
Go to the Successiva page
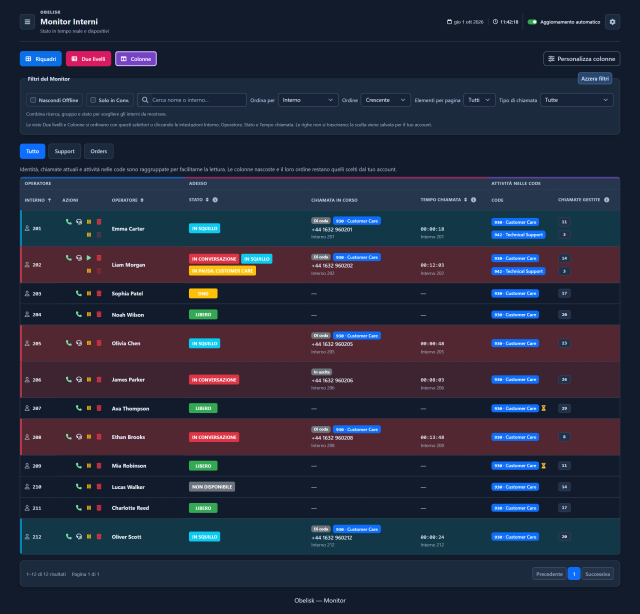tap(598, 574)
